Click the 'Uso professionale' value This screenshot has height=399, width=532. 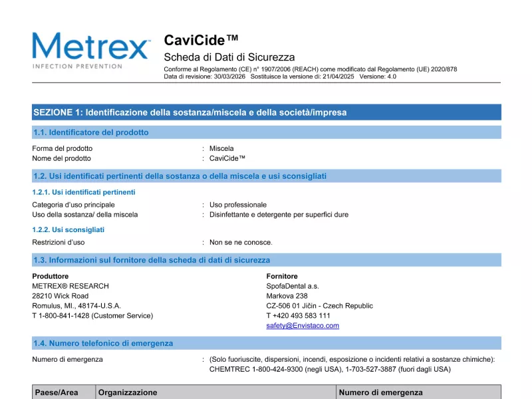pyautogui.click(x=238, y=205)
